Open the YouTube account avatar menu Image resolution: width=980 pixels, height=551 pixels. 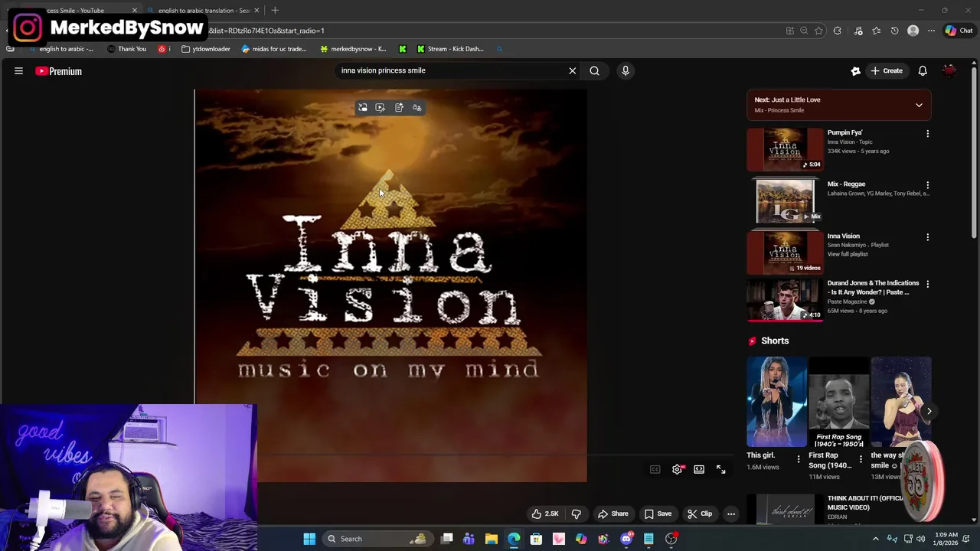pyautogui.click(x=949, y=70)
